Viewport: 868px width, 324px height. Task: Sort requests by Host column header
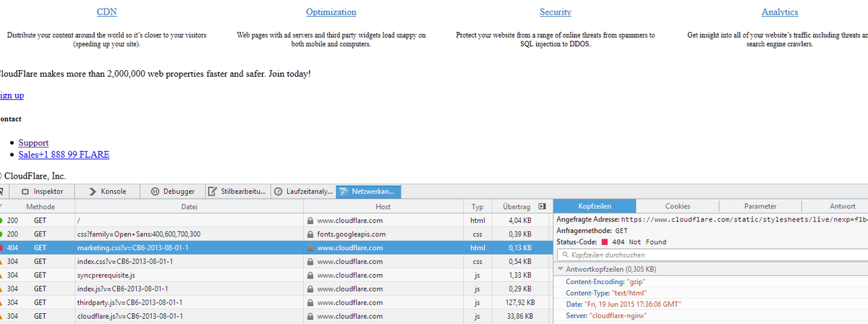[x=383, y=207]
